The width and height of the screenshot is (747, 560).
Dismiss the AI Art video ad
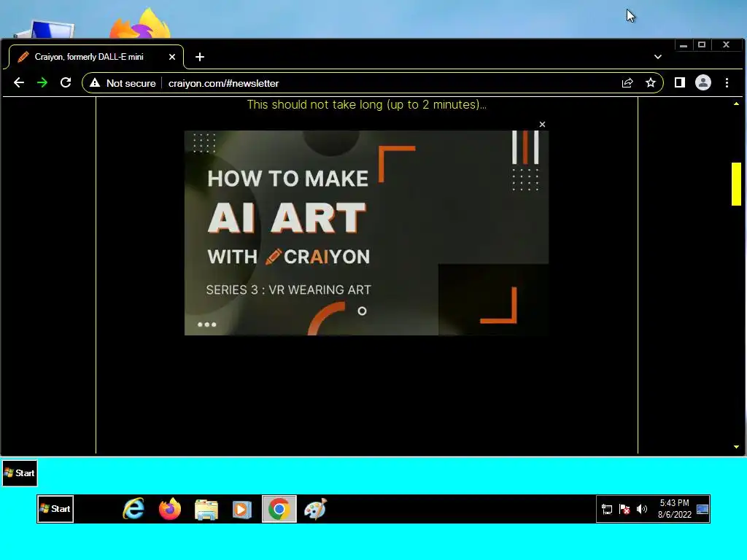pos(542,124)
